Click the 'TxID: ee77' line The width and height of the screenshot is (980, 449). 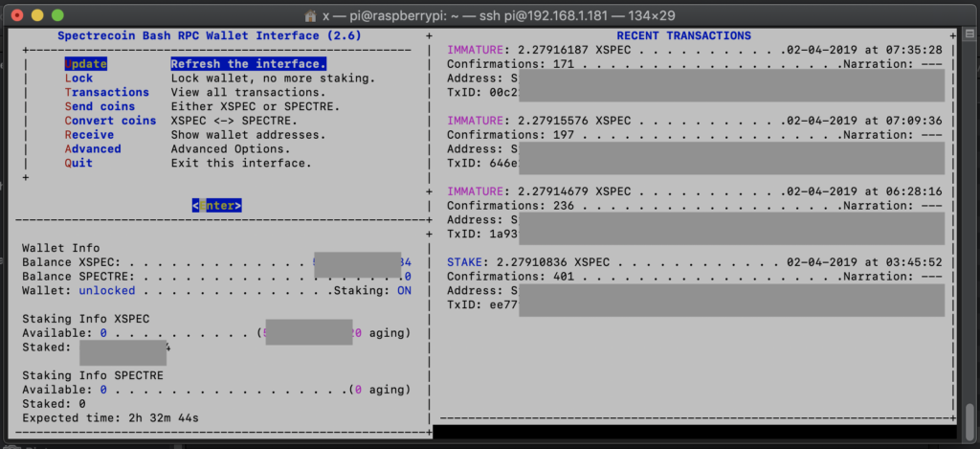[x=482, y=304]
